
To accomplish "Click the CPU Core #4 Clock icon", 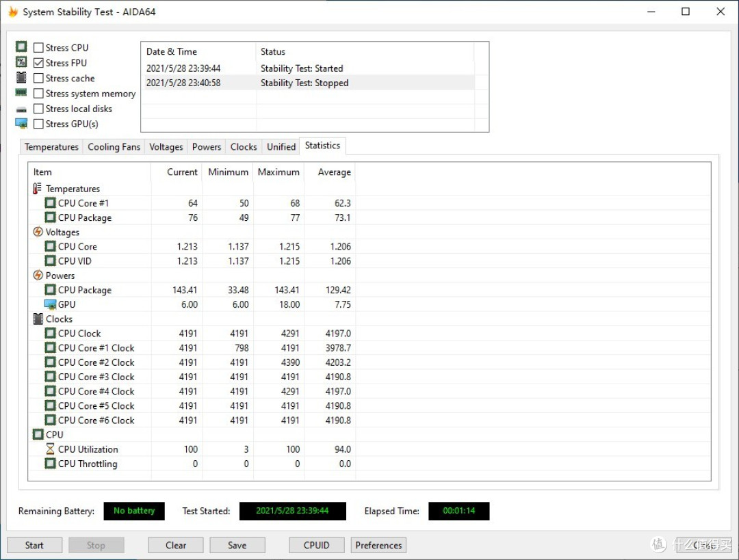I will [x=50, y=391].
